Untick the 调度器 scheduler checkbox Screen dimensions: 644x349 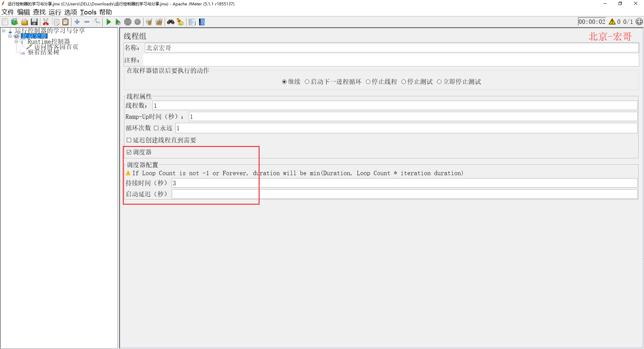(129, 152)
